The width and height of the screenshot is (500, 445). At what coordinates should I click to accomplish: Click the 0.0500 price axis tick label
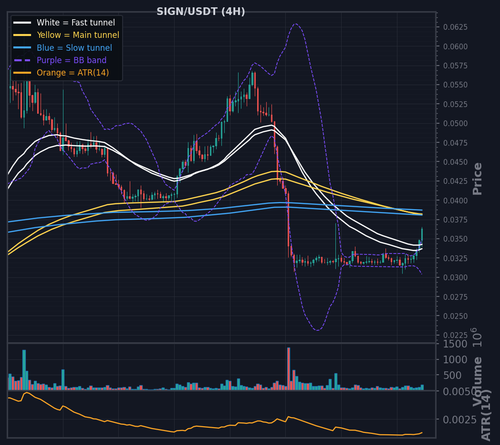coord(455,123)
